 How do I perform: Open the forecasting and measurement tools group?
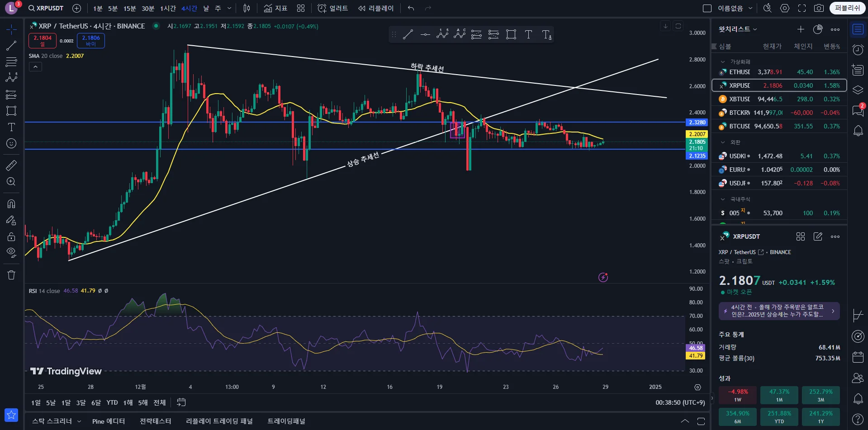pyautogui.click(x=11, y=95)
